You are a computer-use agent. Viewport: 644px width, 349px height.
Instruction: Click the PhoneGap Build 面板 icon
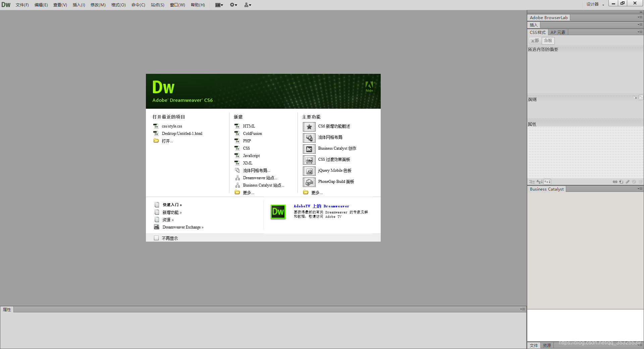[x=309, y=182]
